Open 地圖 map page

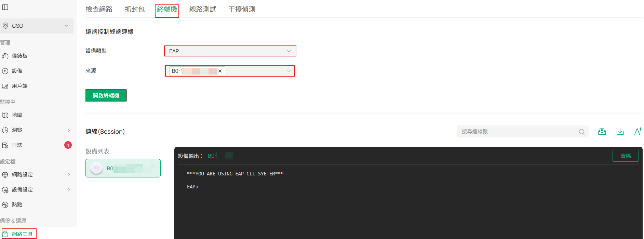(x=17, y=115)
